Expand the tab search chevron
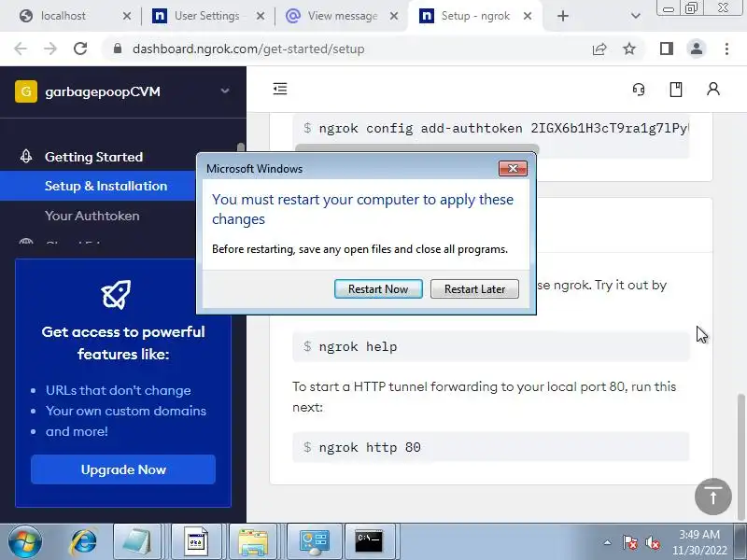 tap(636, 16)
